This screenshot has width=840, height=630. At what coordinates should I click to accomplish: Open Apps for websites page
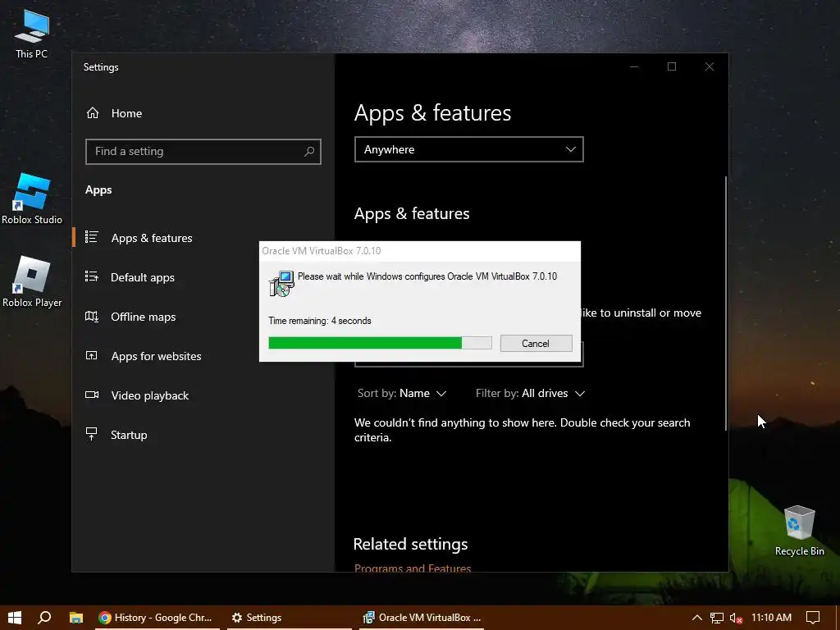(x=156, y=356)
